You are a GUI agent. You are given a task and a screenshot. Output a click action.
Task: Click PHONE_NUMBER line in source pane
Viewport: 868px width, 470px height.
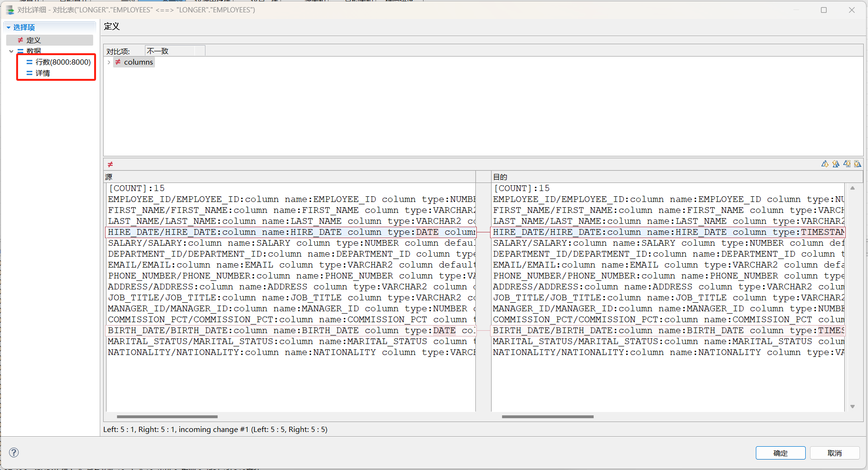291,276
